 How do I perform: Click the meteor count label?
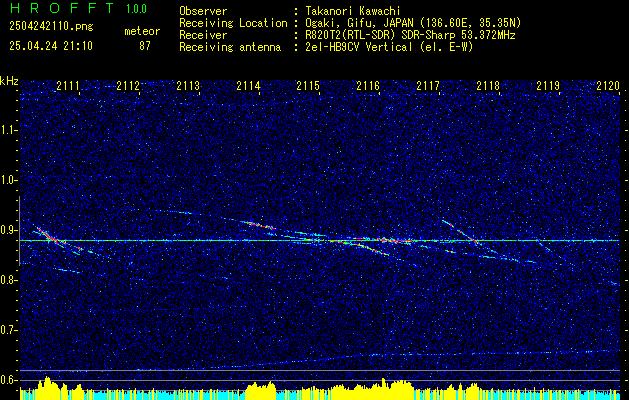point(142,31)
